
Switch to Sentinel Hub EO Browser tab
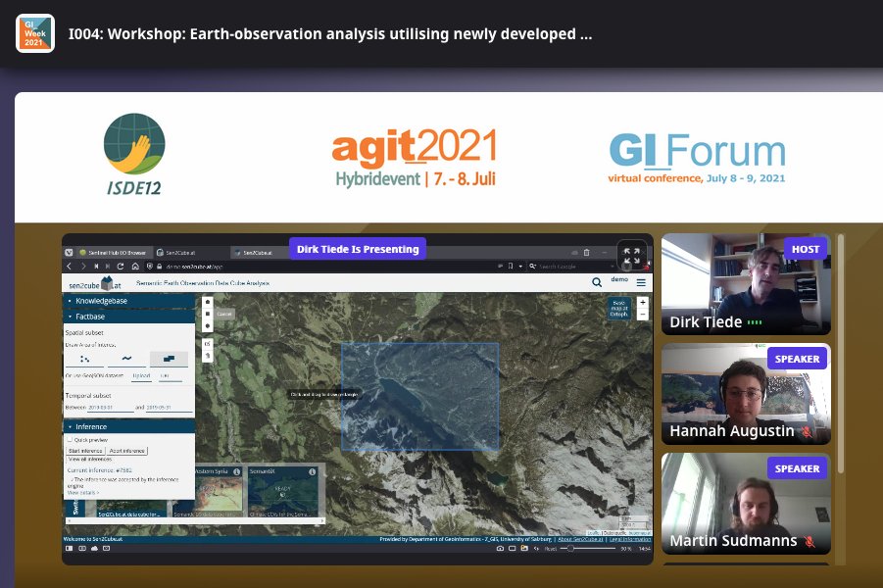coord(113,253)
